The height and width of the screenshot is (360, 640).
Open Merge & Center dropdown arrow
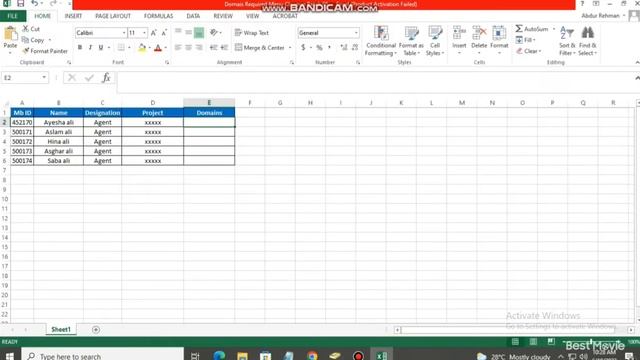point(290,48)
